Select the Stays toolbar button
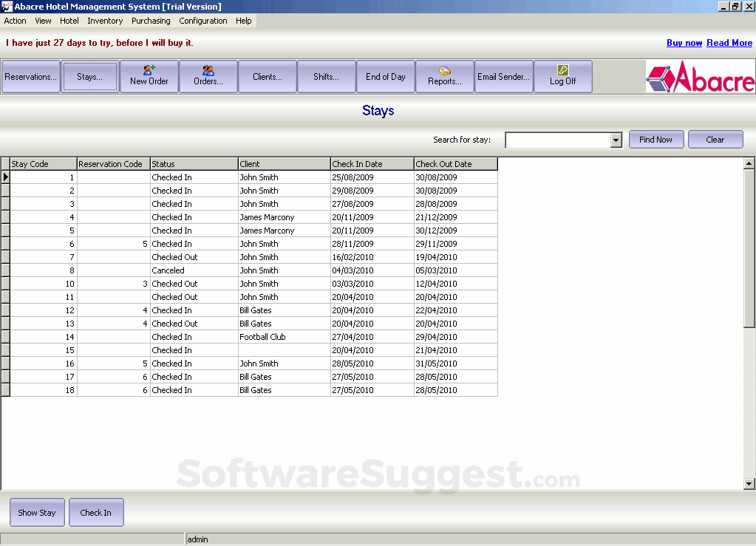Screen dimensions: 756x546 89,76
